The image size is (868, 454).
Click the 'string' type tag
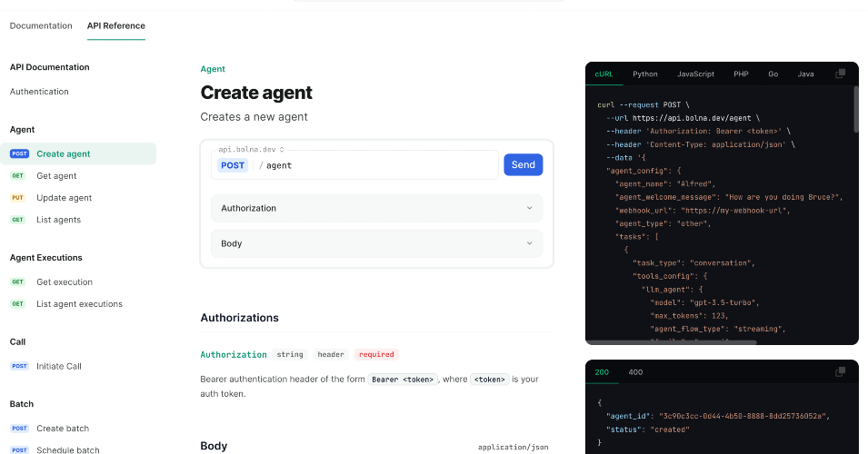click(x=290, y=354)
